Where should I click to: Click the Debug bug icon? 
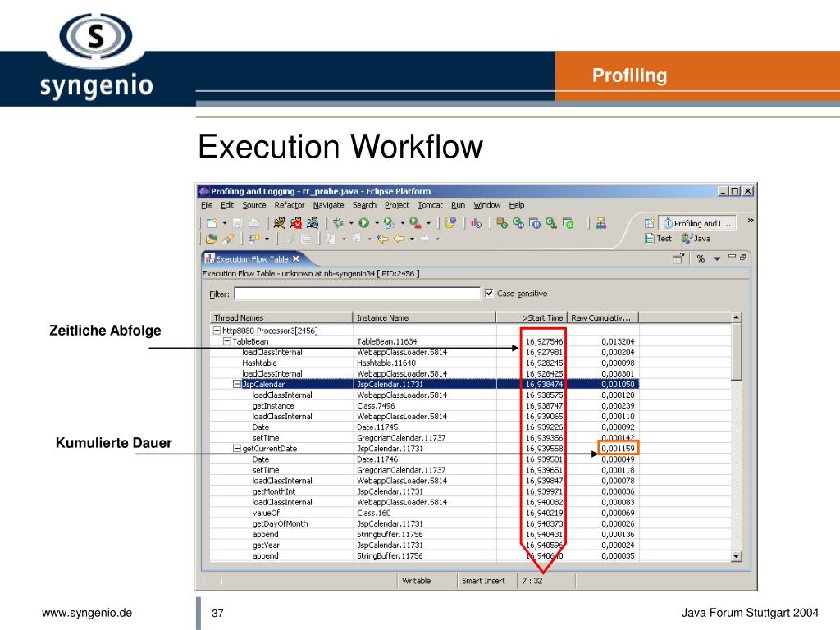click(338, 223)
